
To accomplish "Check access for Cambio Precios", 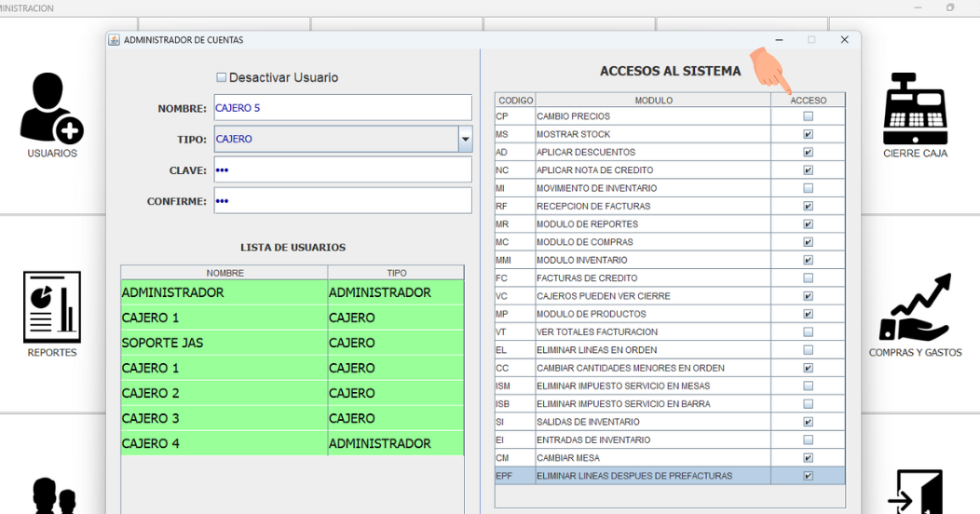I will (x=808, y=116).
